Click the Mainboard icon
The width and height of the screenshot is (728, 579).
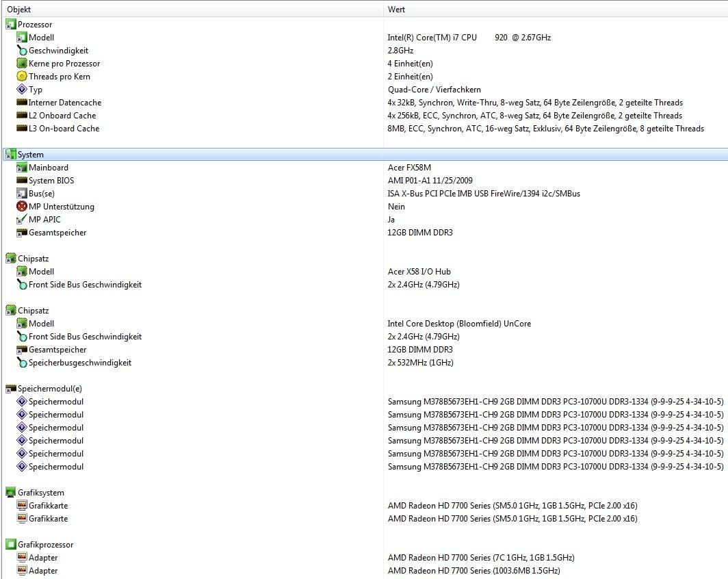click(22, 168)
